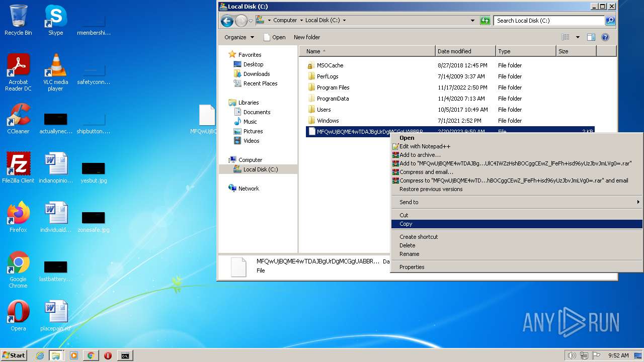Change view layout icon in Explorer toolbar
644x362 pixels.
(x=566, y=37)
